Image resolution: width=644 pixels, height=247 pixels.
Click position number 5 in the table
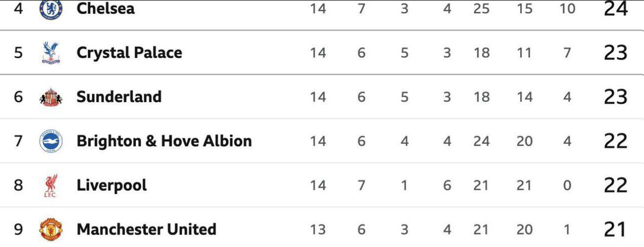19,53
